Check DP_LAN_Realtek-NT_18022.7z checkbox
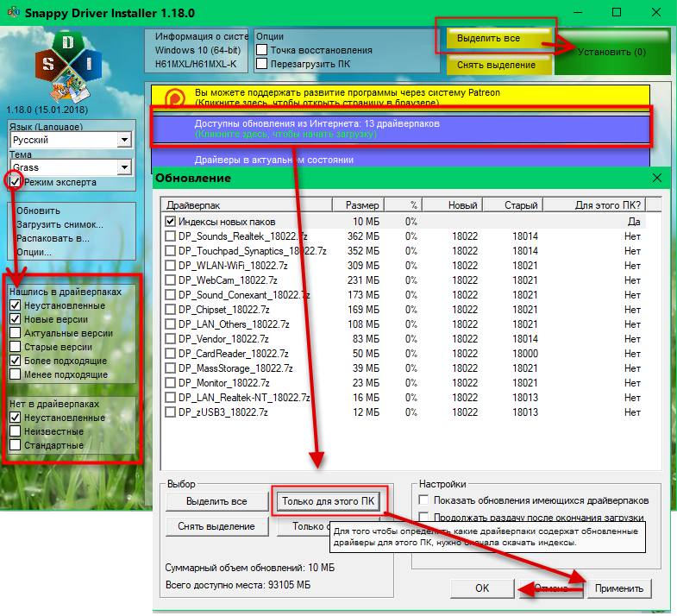 tap(171, 398)
